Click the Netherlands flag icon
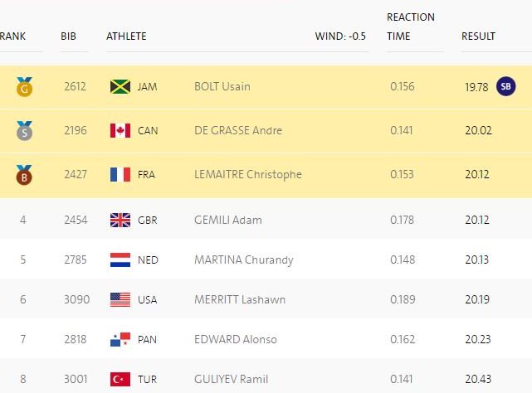The image size is (532, 393). pyautogui.click(x=120, y=260)
